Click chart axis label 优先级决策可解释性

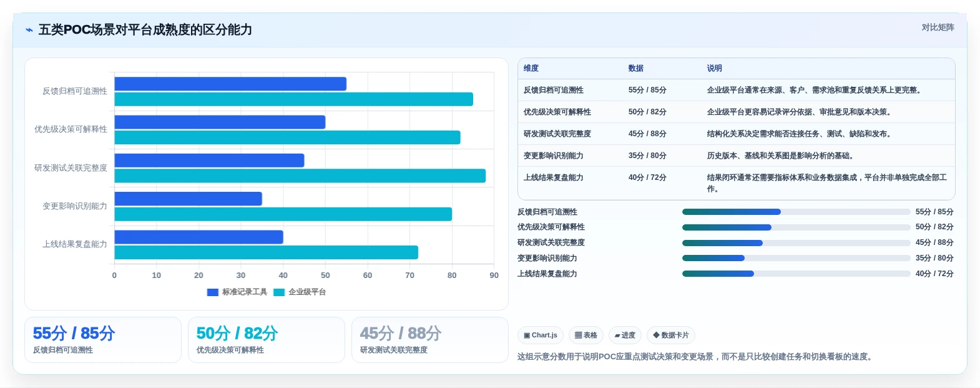pyautogui.click(x=71, y=129)
